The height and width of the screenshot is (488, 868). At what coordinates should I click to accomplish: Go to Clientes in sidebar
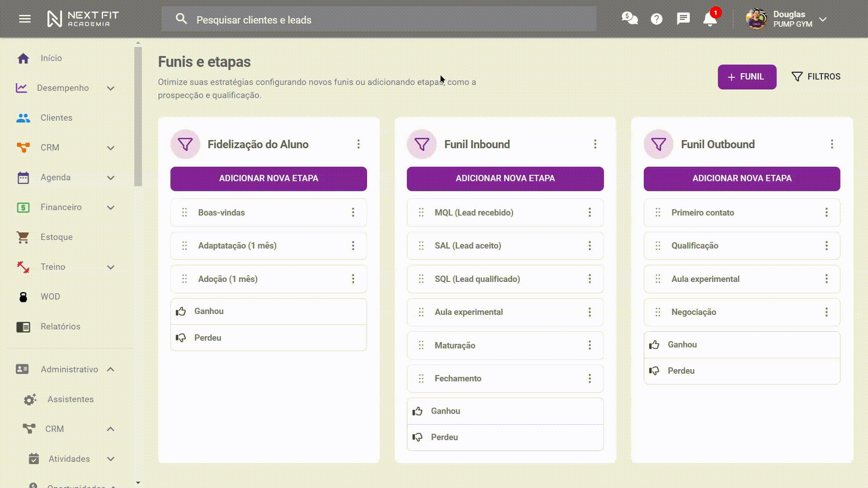(x=56, y=118)
